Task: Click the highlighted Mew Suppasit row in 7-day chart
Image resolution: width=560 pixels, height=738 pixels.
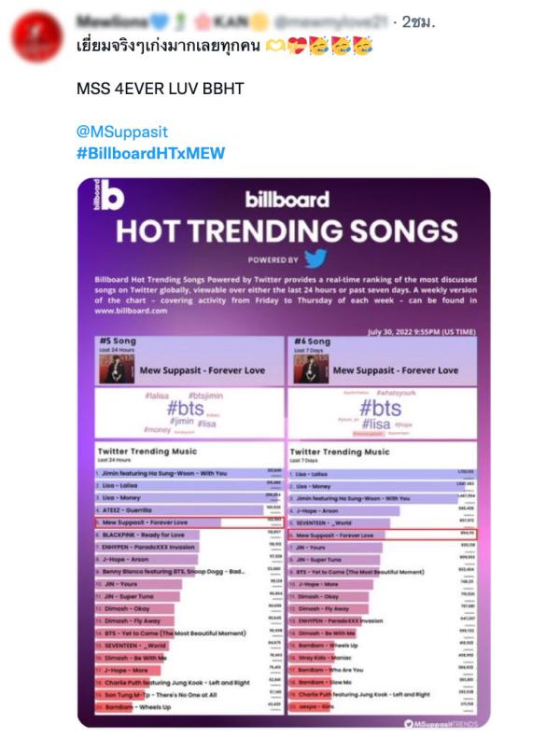Action: (x=383, y=535)
